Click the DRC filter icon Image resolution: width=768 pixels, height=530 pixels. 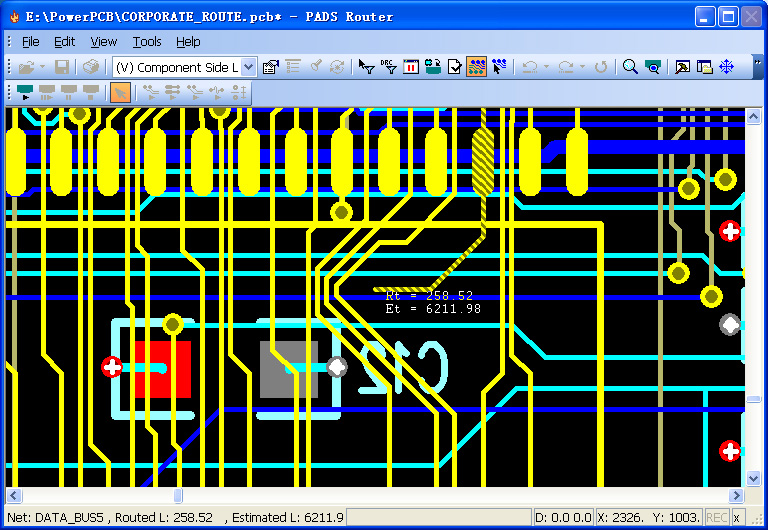pos(389,67)
